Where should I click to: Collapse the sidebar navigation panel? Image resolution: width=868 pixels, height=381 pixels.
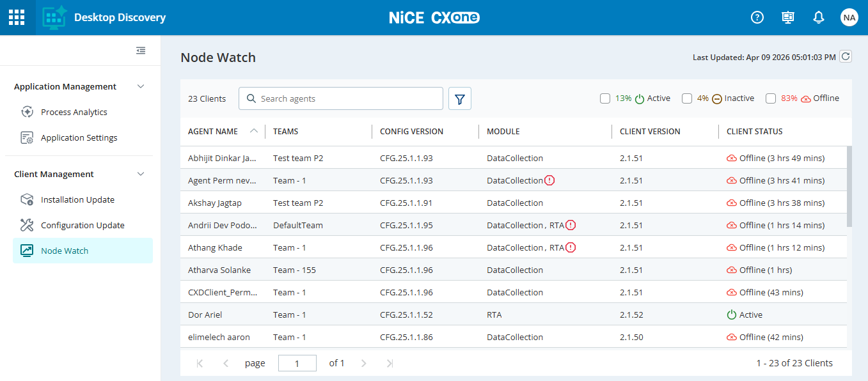click(141, 51)
